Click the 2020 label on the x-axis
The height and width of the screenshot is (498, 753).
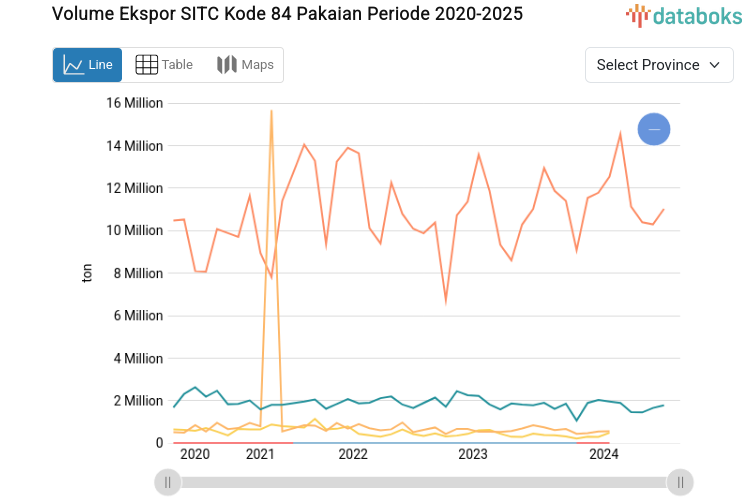point(194,455)
